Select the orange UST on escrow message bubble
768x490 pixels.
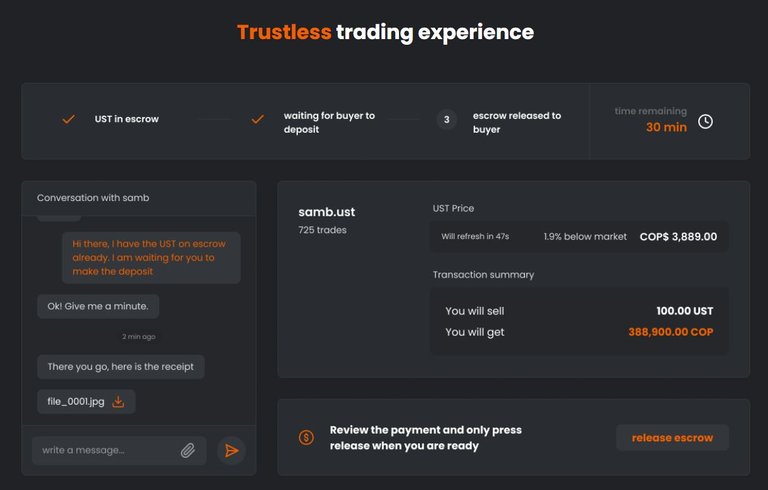point(151,258)
